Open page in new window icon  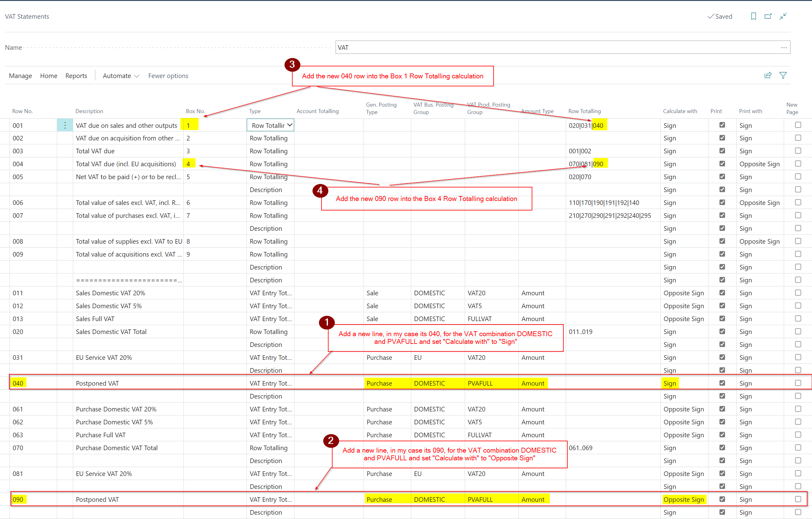[768, 16]
